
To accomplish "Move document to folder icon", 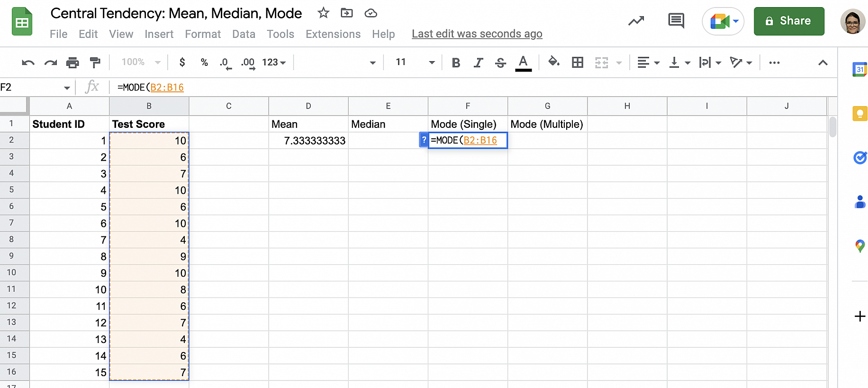I will (x=347, y=13).
